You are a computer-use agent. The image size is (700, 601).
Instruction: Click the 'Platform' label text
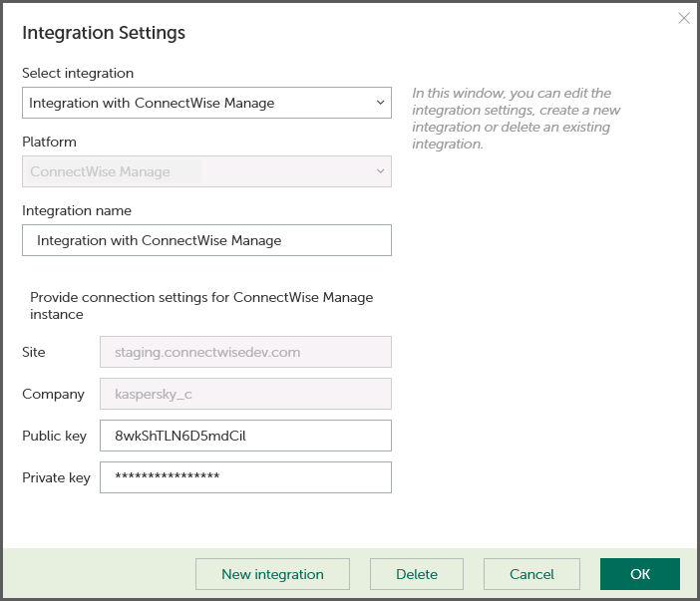pos(49,142)
